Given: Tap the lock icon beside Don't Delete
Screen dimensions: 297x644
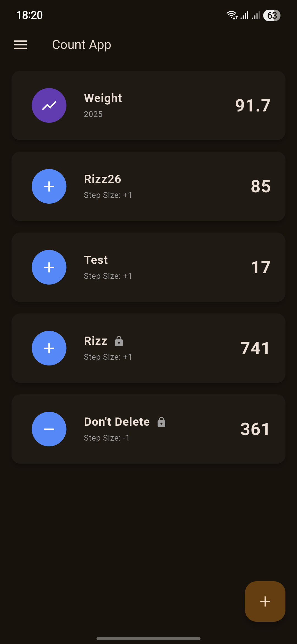Looking at the screenshot, I should [161, 422].
